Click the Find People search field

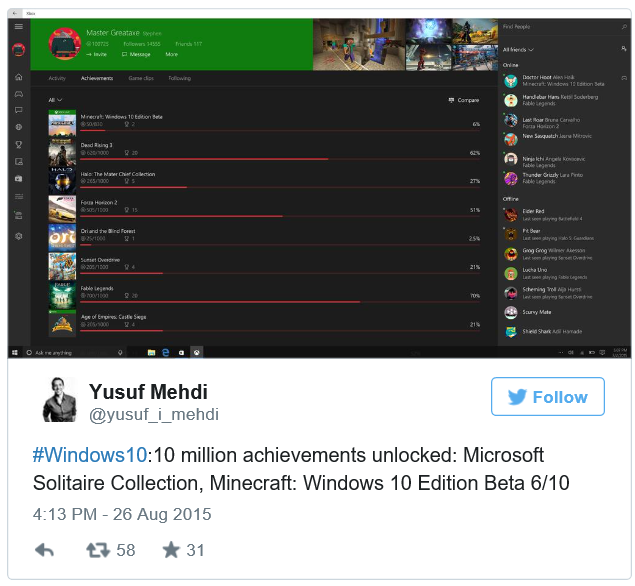click(x=561, y=27)
